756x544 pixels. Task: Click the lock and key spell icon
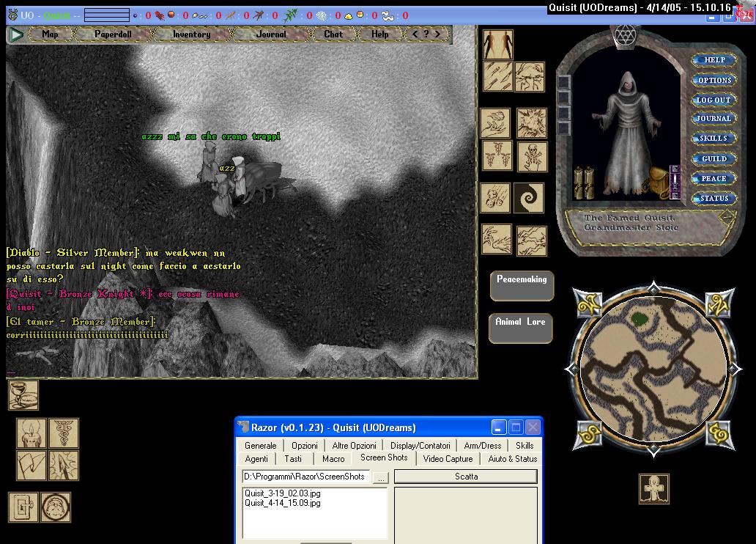click(23, 507)
